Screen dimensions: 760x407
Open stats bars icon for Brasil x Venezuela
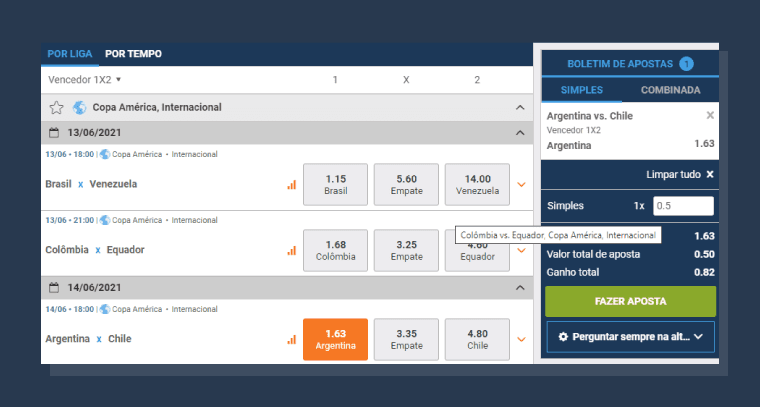291,185
